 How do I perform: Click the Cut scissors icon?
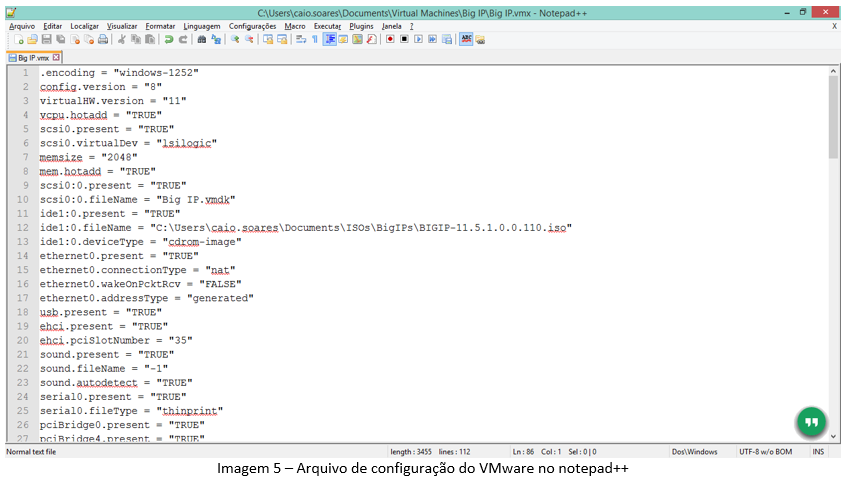(122, 39)
